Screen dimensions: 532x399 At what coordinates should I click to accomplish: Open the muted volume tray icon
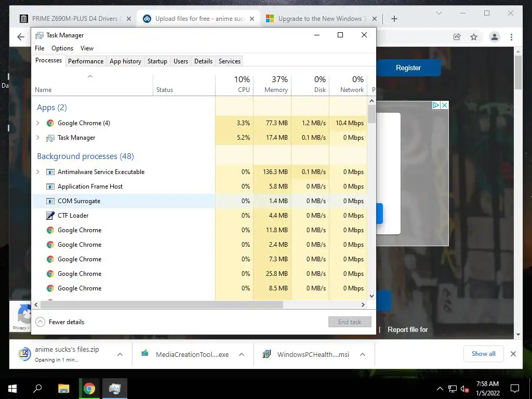pos(464,389)
